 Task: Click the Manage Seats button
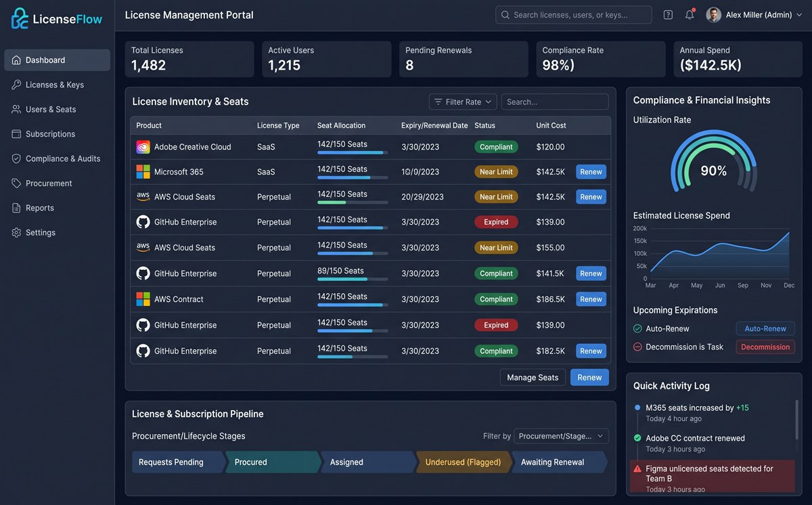click(x=533, y=378)
